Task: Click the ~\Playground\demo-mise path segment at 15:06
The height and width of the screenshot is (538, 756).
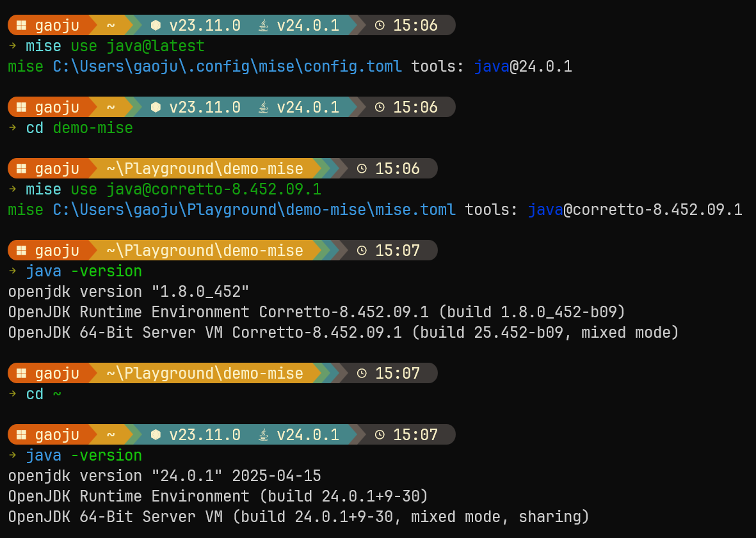Action: [205, 168]
